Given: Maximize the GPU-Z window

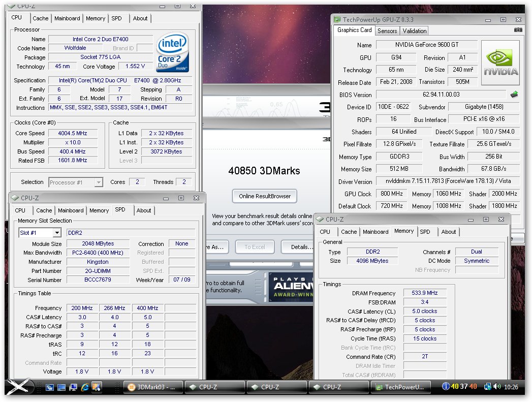Looking at the screenshot, I should point(503,20).
